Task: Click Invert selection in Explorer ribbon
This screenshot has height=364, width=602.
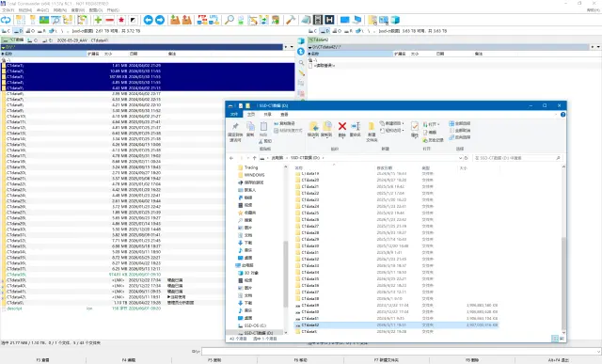Action: tap(460, 137)
